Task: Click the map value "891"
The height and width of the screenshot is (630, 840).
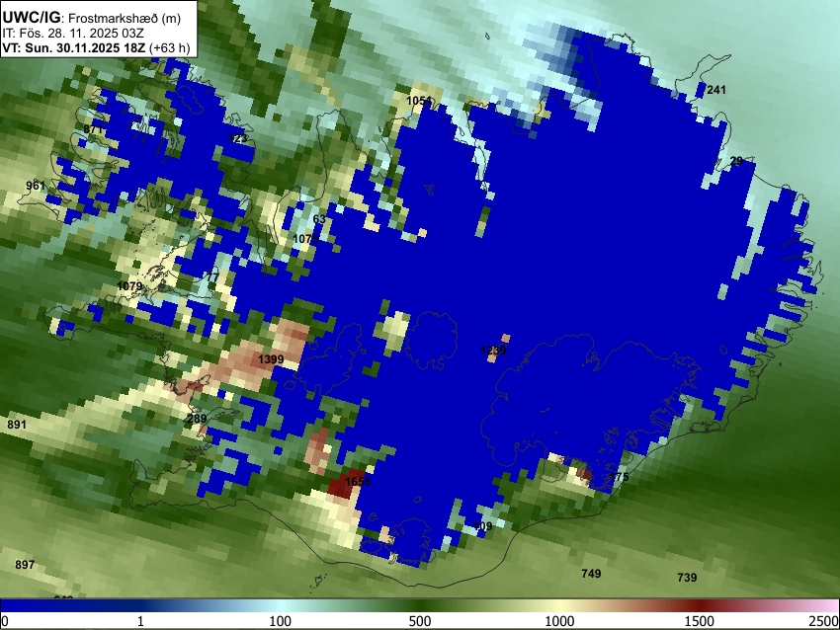Action: coord(17,425)
